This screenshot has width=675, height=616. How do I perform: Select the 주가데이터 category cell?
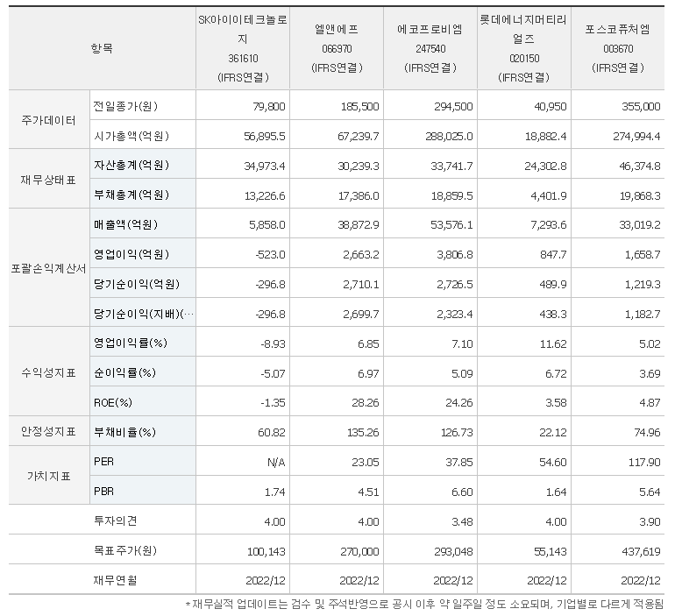coord(49,120)
